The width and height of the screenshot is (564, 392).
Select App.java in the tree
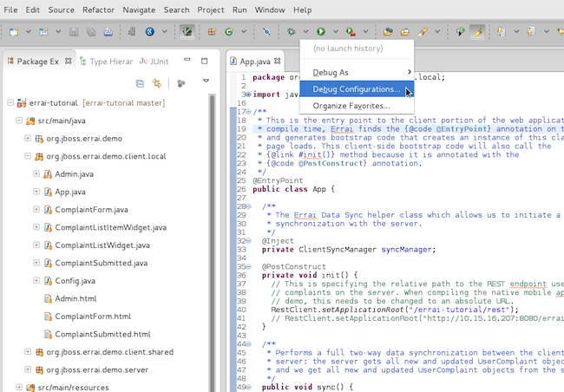point(70,192)
